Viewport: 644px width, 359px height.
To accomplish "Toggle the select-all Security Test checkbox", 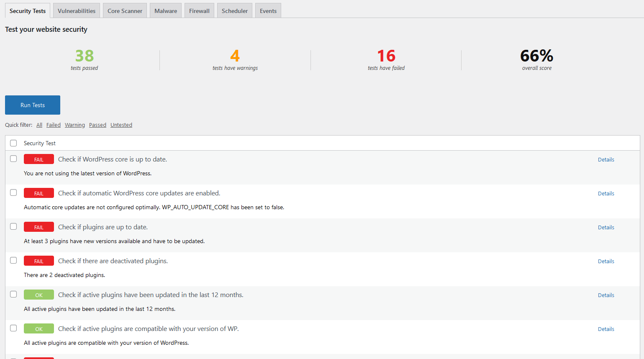I will 13,143.
